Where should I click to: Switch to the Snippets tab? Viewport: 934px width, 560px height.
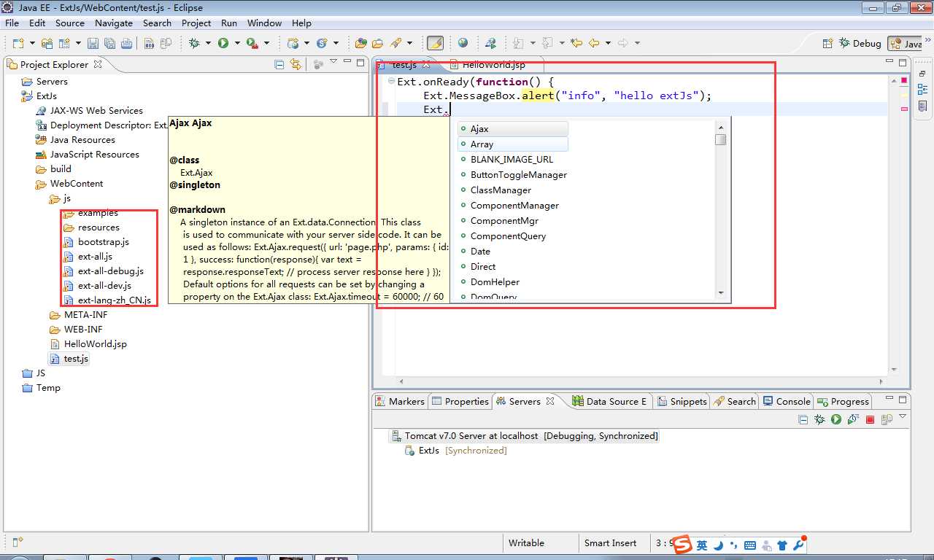(x=682, y=401)
